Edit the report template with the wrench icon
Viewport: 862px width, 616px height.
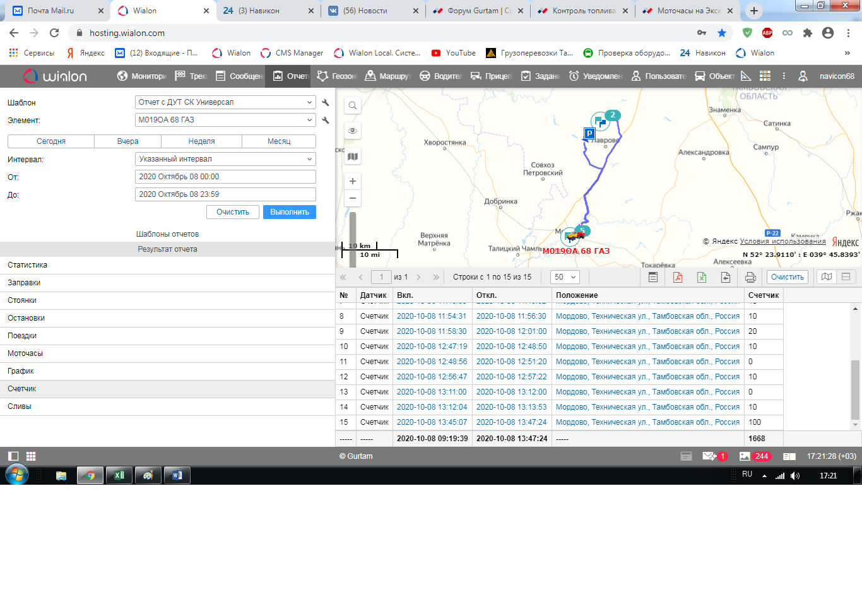tap(326, 102)
